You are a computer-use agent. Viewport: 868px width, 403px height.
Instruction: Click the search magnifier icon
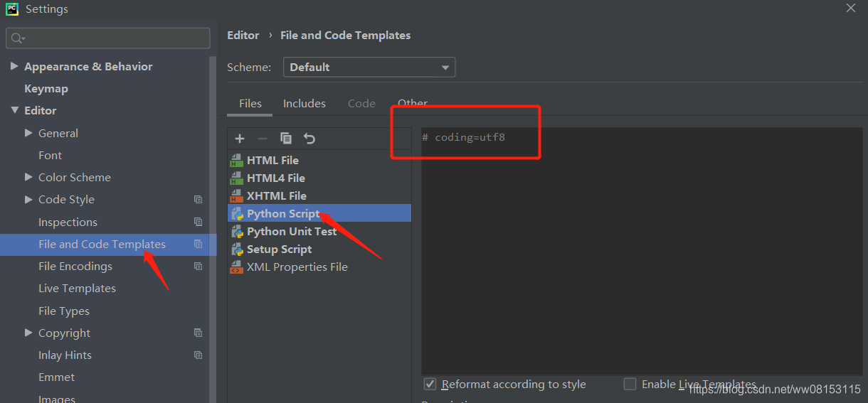(18, 38)
